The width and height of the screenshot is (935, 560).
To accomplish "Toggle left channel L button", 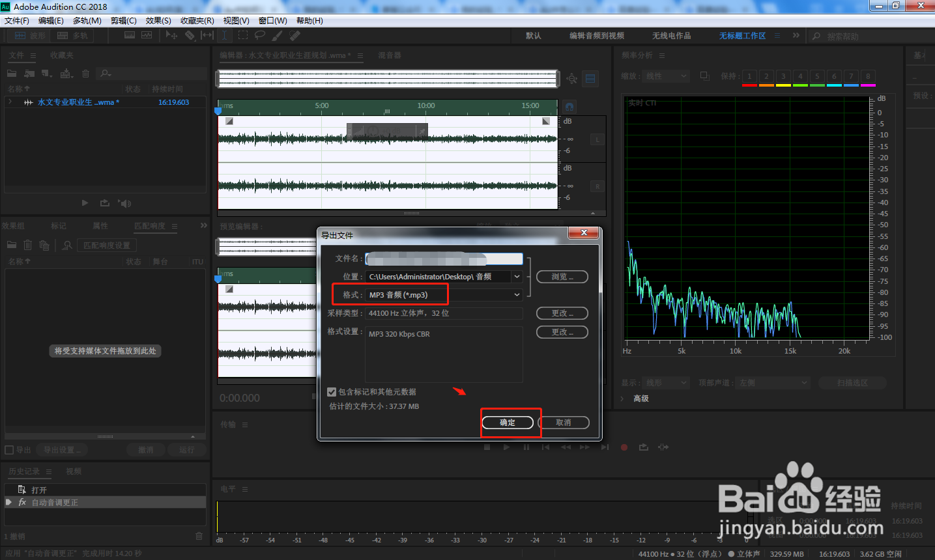I will [x=597, y=139].
